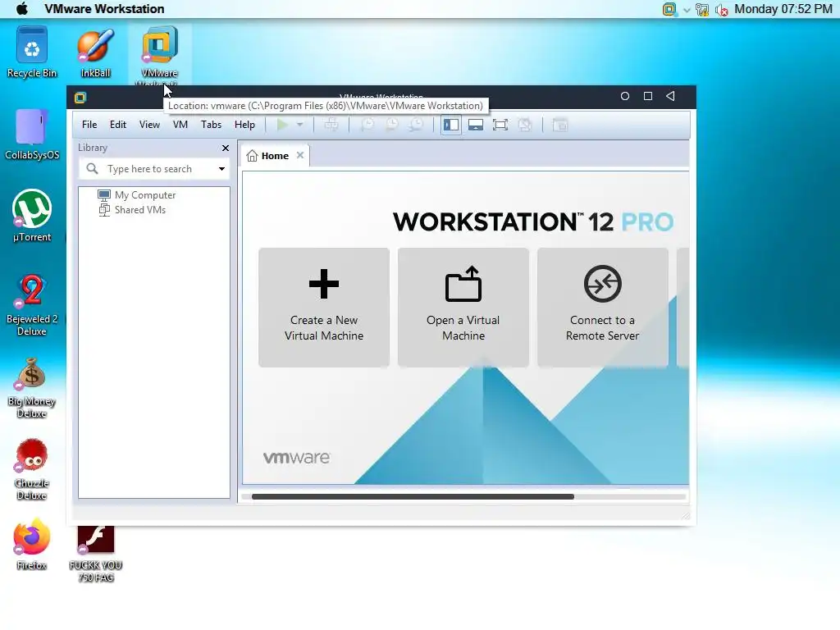Image resolution: width=840 pixels, height=630 pixels.
Task: Click Create a New Virtual Machine tile
Action: click(324, 308)
